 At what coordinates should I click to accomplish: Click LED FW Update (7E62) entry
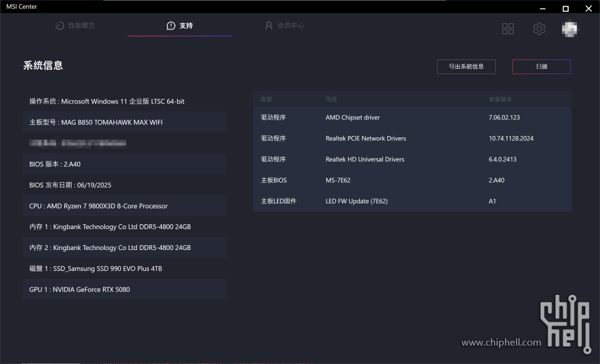pos(356,201)
